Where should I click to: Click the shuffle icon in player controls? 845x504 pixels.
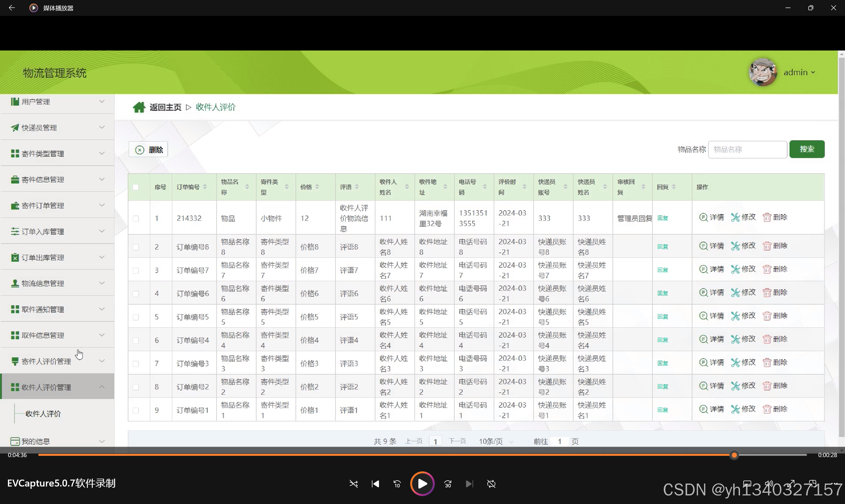point(353,484)
